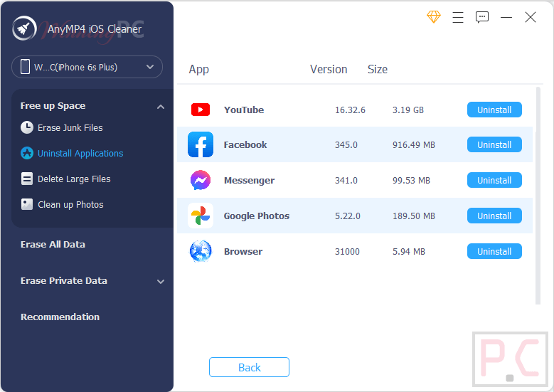Click the 916.49 MB size value
Viewport: 554px width, 392px height.
414,145
